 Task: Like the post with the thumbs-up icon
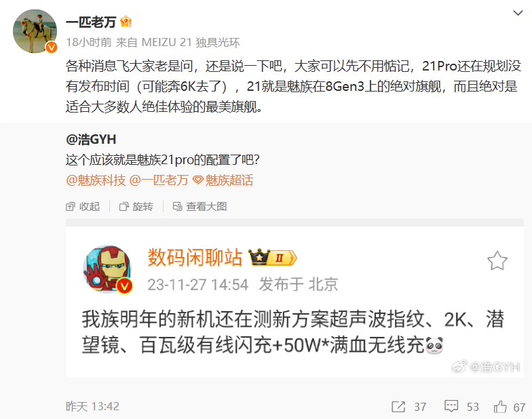pos(500,407)
